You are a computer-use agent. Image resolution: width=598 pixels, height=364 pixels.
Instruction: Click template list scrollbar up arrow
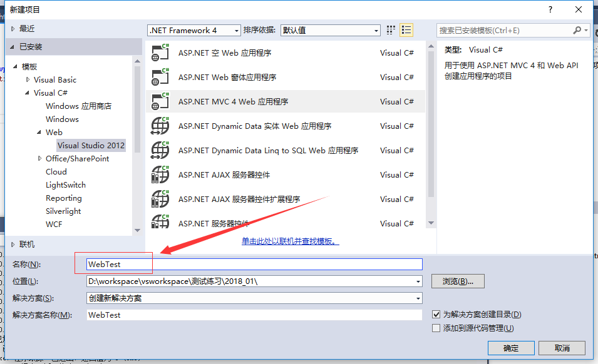[431, 46]
